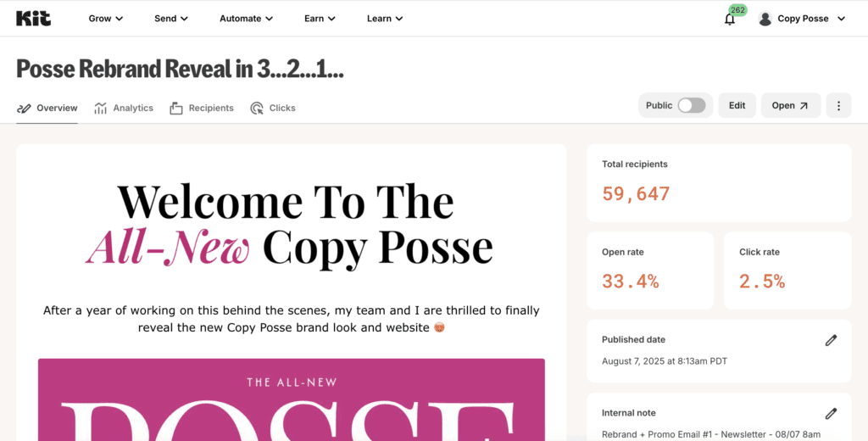
Task: Click the 262 notification count badge
Action: [738, 10]
